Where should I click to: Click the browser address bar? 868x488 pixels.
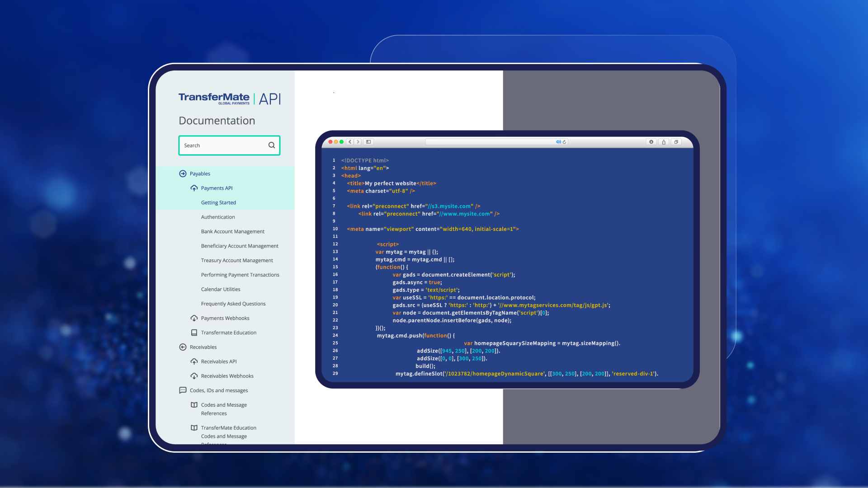(x=491, y=142)
